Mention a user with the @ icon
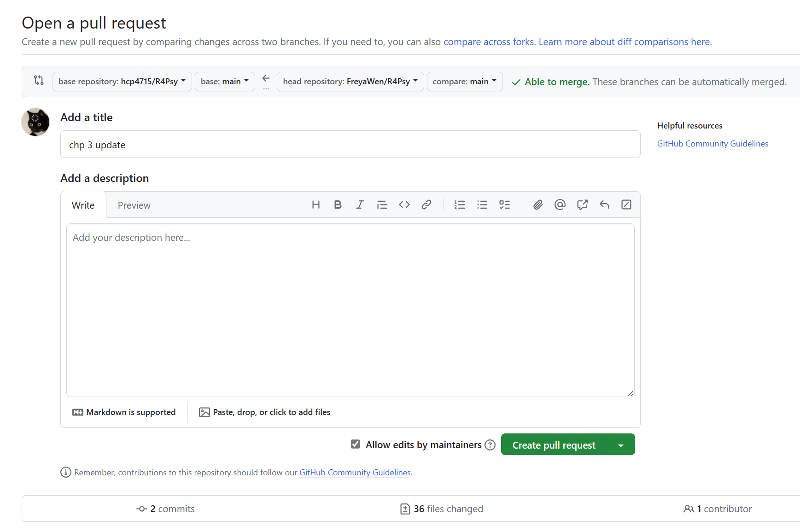800x532 pixels. (x=560, y=205)
